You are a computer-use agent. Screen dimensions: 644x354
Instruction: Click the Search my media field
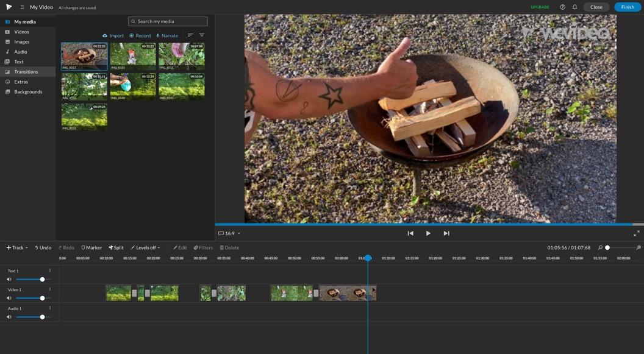[x=168, y=21]
